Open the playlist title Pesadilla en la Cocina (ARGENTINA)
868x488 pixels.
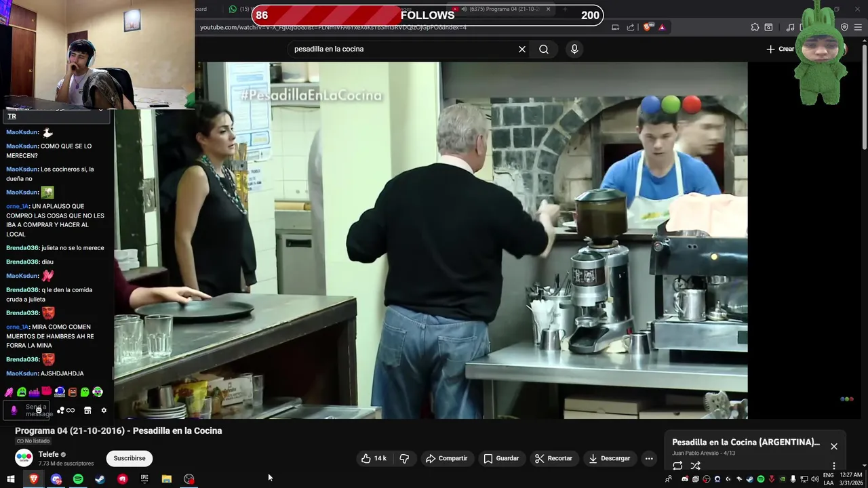pyautogui.click(x=746, y=442)
